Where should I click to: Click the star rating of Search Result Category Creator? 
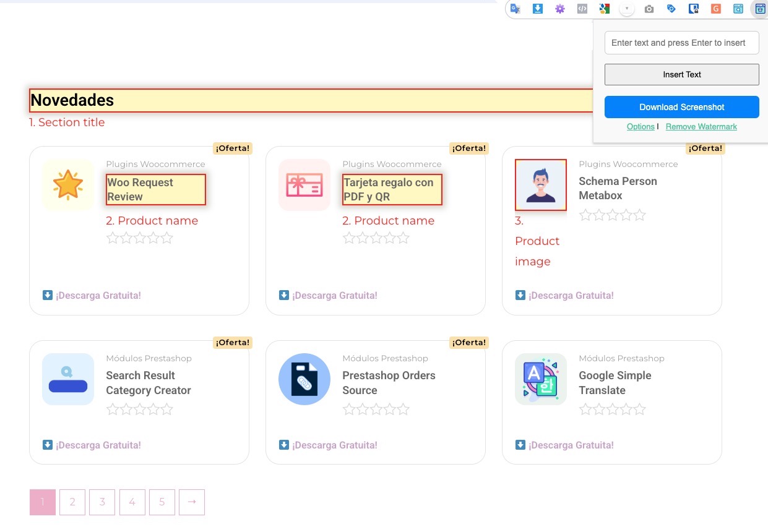[140, 410]
